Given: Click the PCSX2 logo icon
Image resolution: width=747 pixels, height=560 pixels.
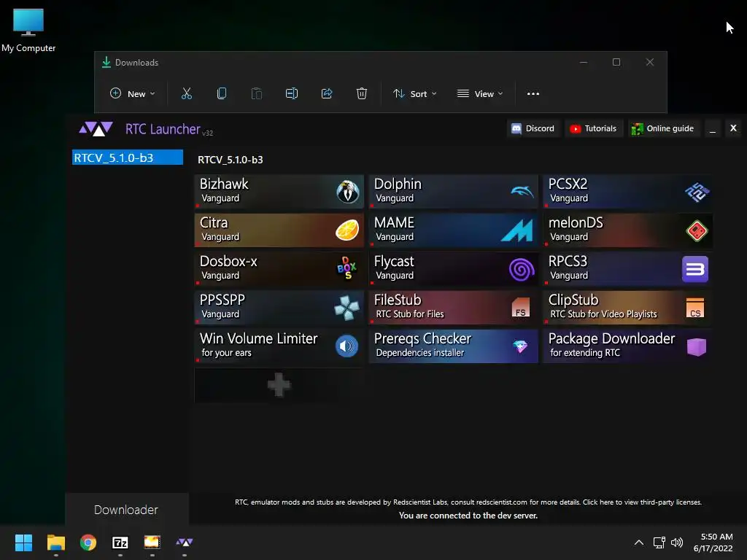Looking at the screenshot, I should coord(697,192).
